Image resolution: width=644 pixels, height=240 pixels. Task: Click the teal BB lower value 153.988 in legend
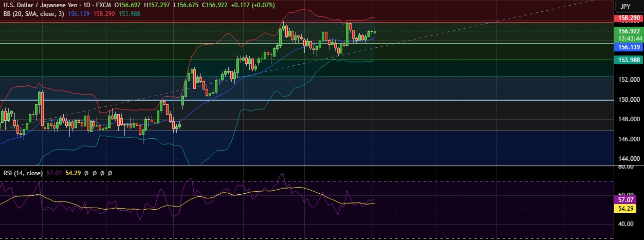pyautogui.click(x=129, y=13)
